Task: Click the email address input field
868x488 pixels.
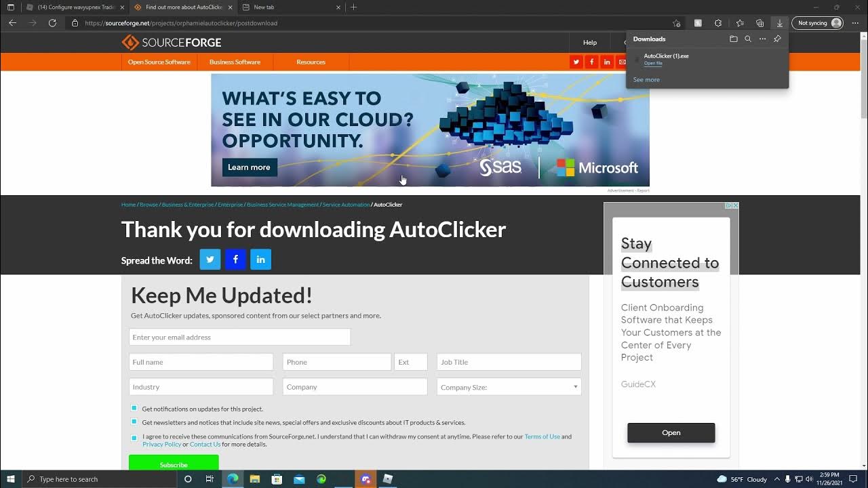Action: click(x=239, y=337)
